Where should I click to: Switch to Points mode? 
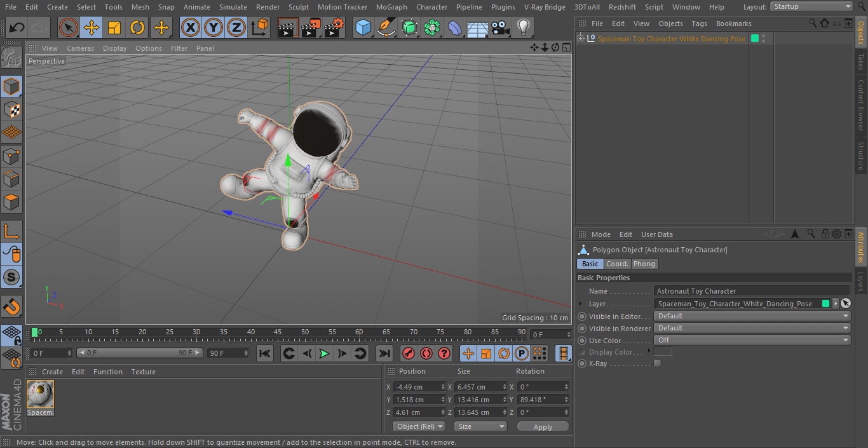11,156
